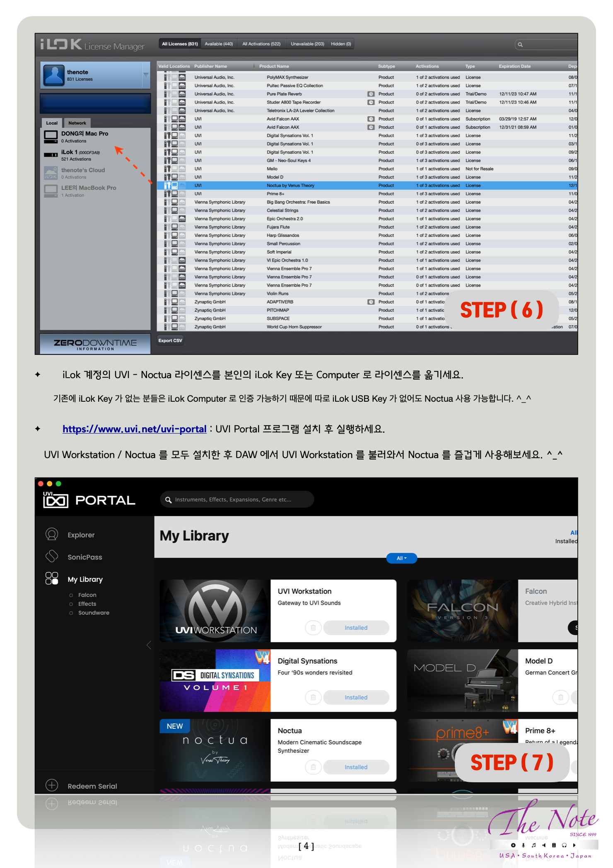Click the Noctua trash icon
This screenshot has width=613, height=868.
[x=313, y=767]
